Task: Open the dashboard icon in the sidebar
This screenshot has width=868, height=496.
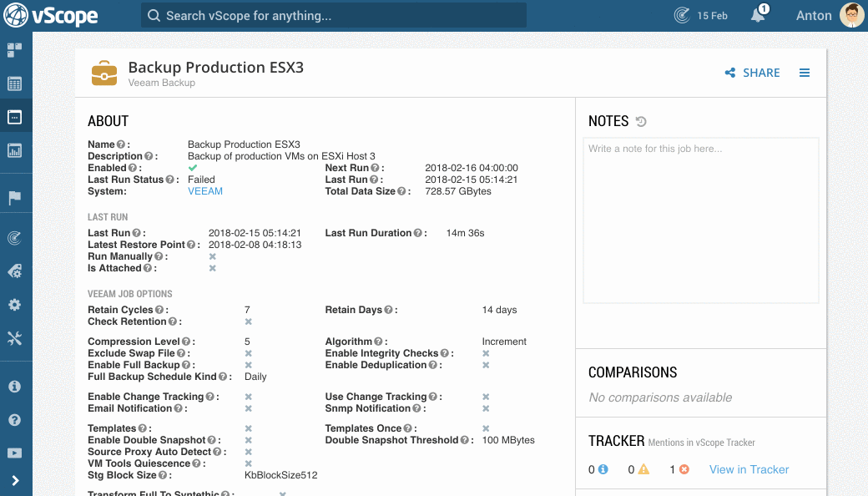Action: 14,50
